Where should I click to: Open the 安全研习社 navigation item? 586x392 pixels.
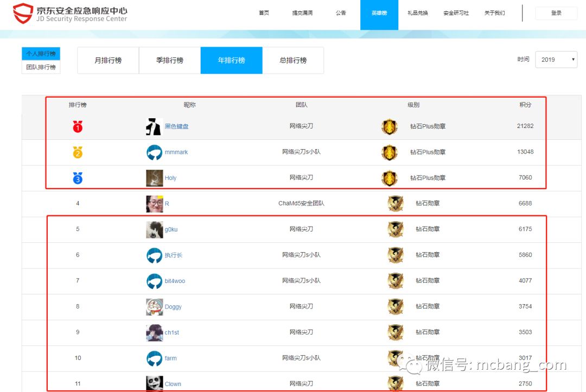pyautogui.click(x=456, y=13)
